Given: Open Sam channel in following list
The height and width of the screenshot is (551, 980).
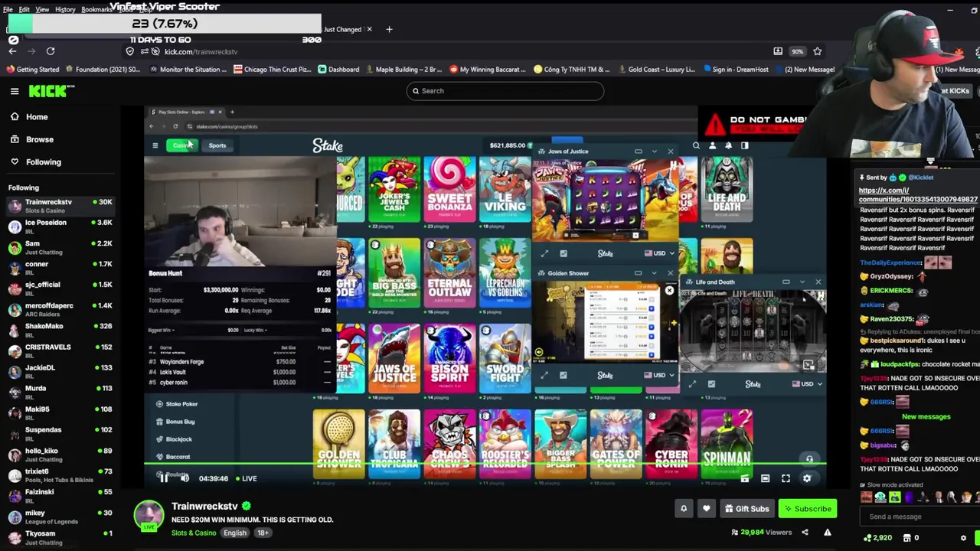Looking at the screenshot, I should (60, 248).
